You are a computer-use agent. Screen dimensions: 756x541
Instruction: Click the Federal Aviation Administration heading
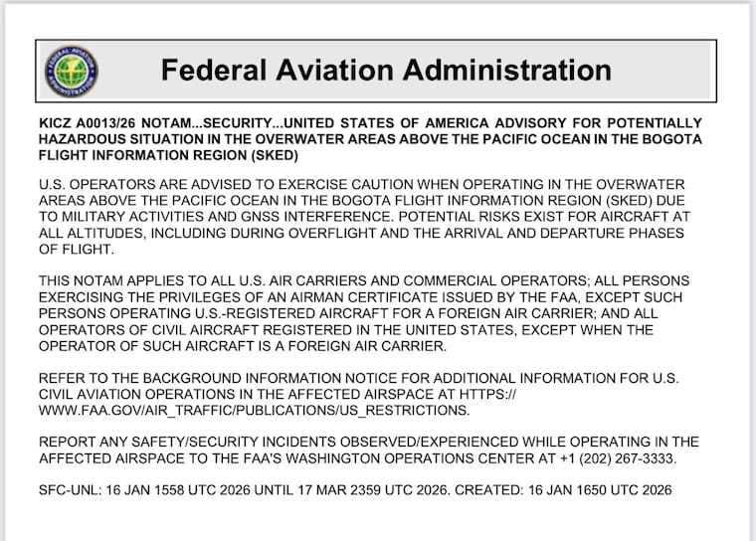(386, 71)
